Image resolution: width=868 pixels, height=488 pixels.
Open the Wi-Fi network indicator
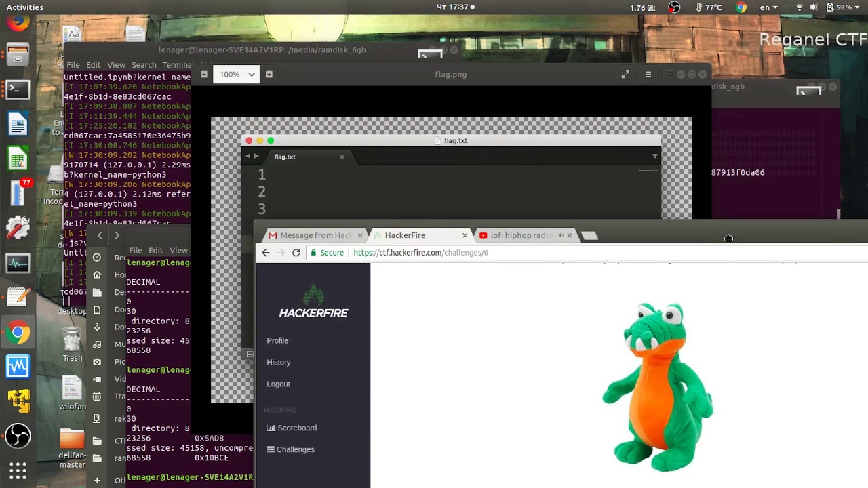point(799,7)
